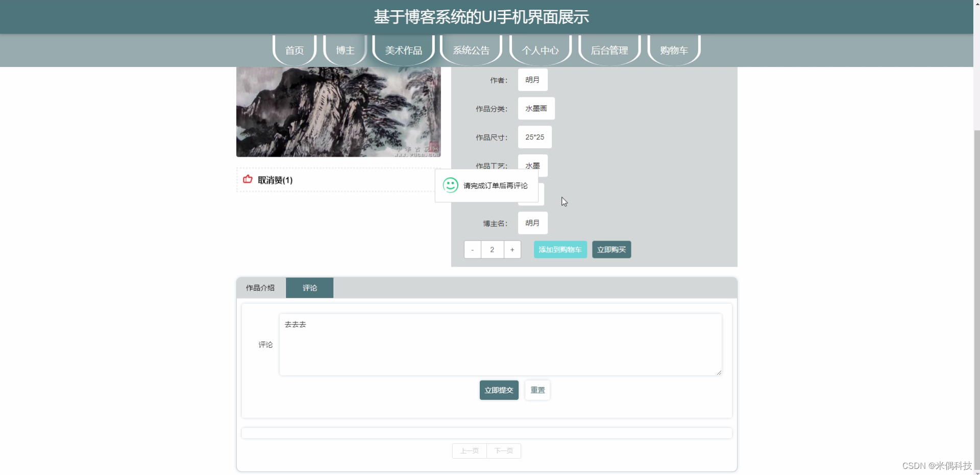Switch to the 作品介绍 tab
980x475 pixels.
[x=260, y=288]
